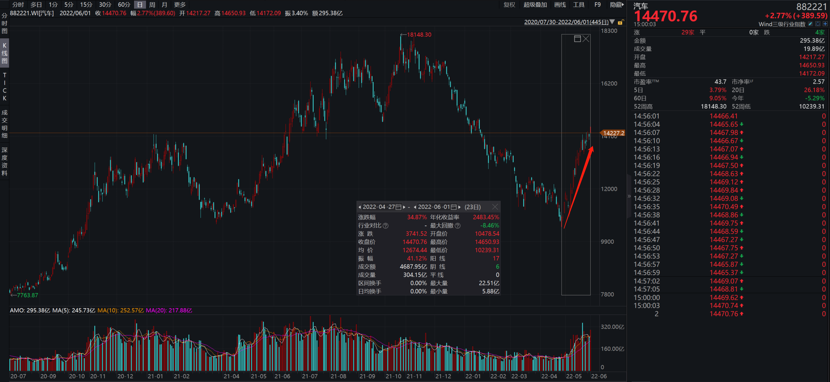Click the 年化收益率 2483.45% value
Image resolution: width=830 pixels, height=382 pixels.
(486, 217)
